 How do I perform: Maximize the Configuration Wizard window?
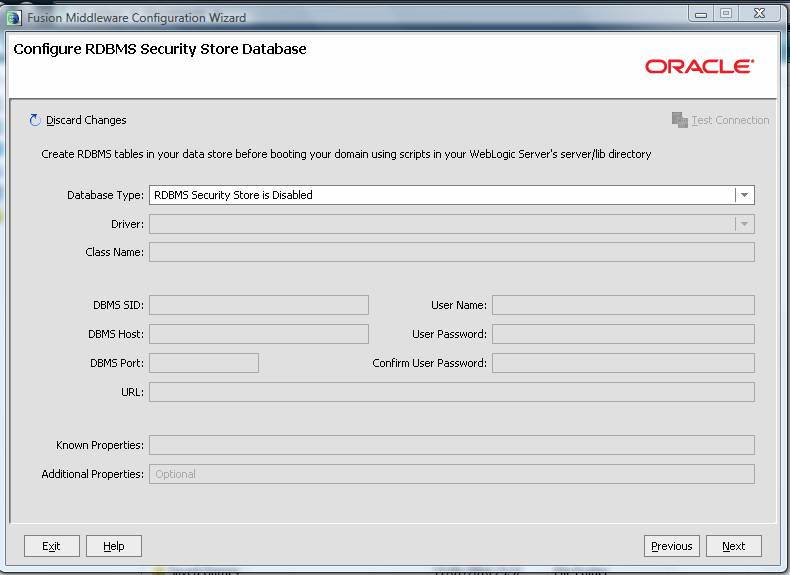(726, 14)
